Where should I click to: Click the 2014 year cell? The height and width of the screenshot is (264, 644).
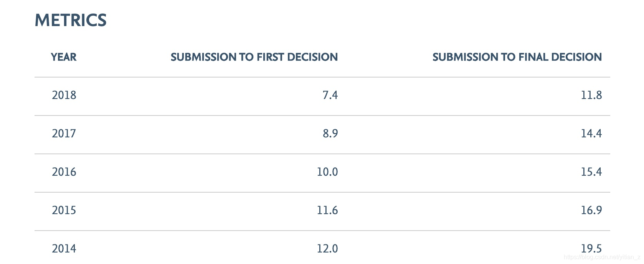[x=64, y=249]
